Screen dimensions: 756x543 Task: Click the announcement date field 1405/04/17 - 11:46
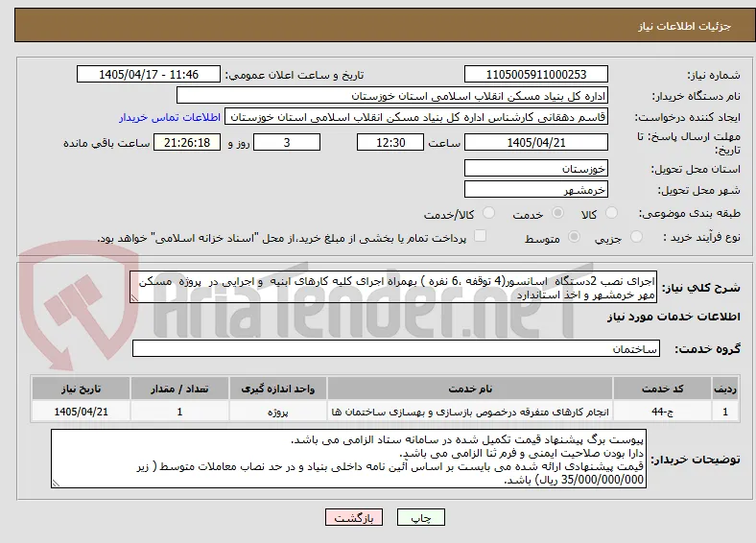(x=149, y=74)
